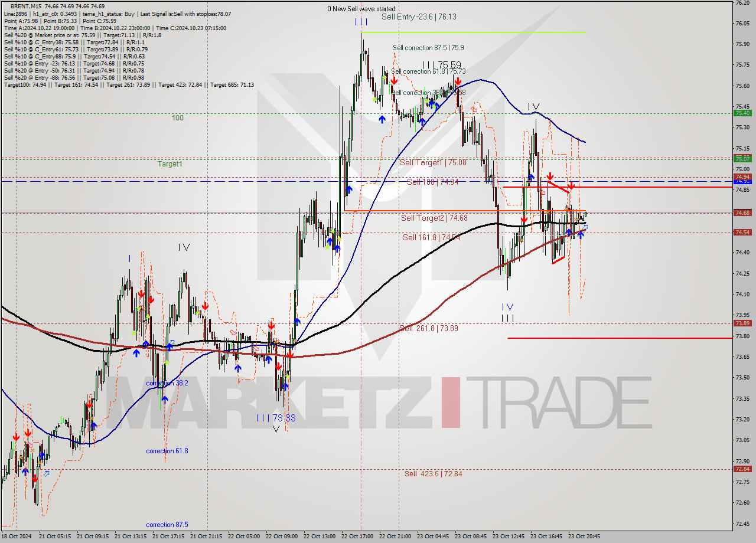Click the red 74.94 price tag

tap(742, 176)
